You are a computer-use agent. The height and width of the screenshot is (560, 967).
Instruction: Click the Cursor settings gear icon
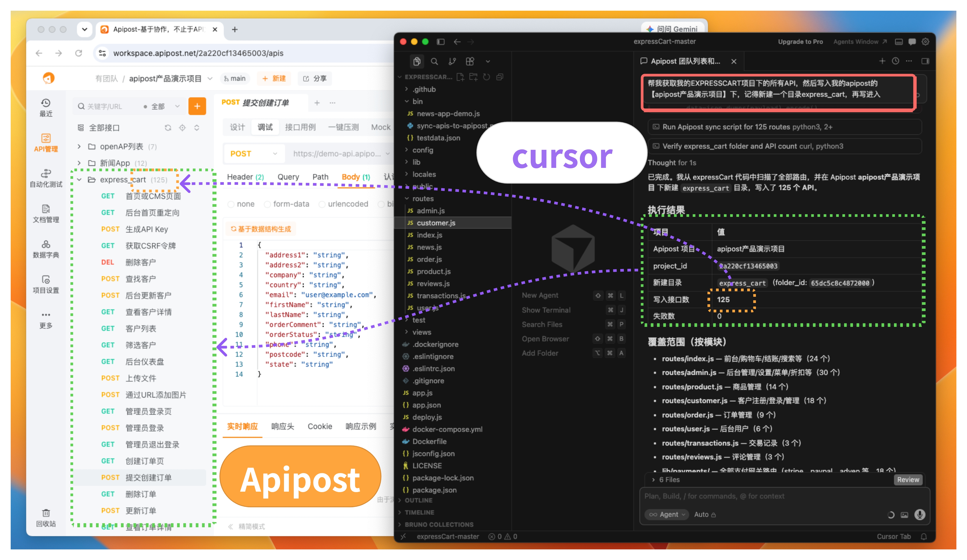tap(925, 42)
